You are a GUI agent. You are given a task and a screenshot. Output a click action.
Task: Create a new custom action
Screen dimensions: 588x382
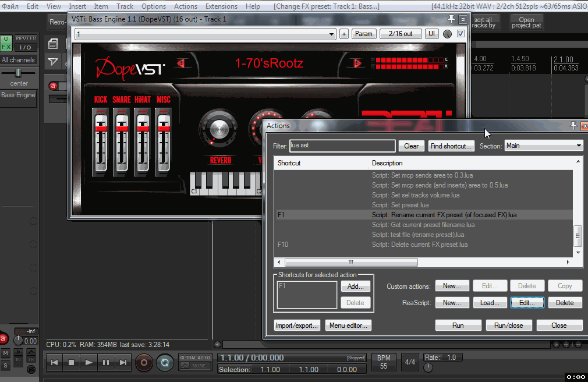point(452,286)
